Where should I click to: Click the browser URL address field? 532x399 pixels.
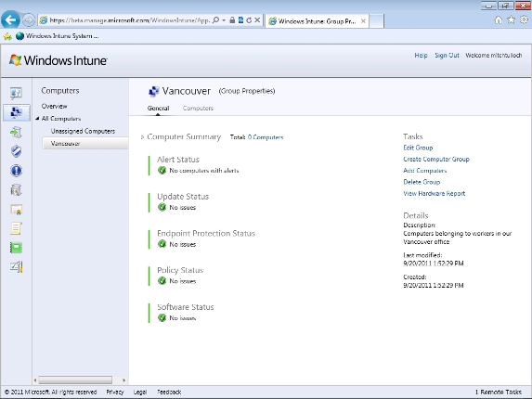129,20
